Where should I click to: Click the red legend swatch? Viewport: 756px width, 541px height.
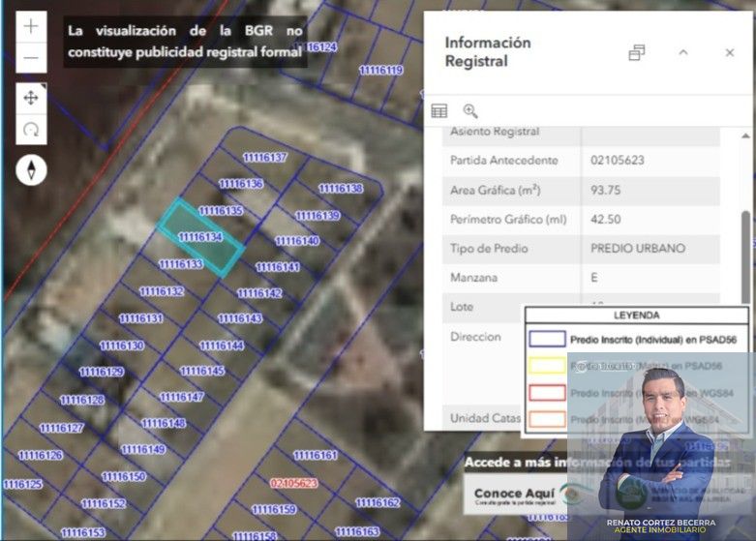click(x=547, y=393)
